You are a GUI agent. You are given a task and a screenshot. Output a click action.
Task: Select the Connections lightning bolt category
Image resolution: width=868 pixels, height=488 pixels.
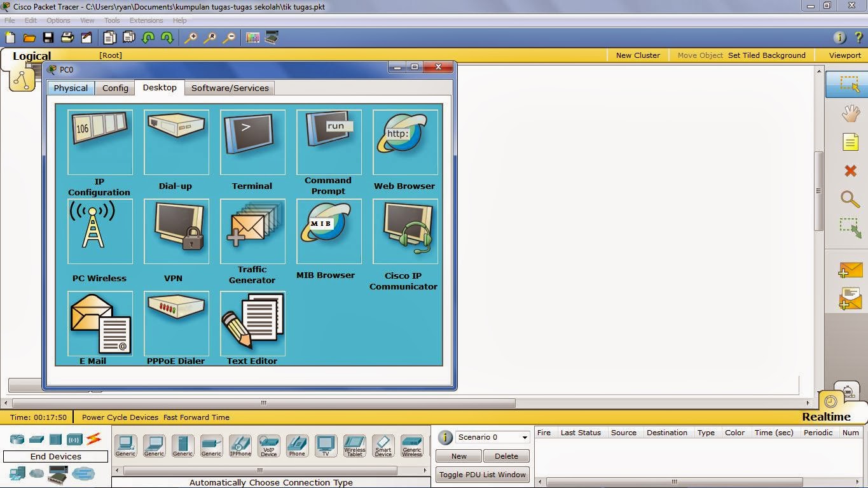tap(93, 438)
